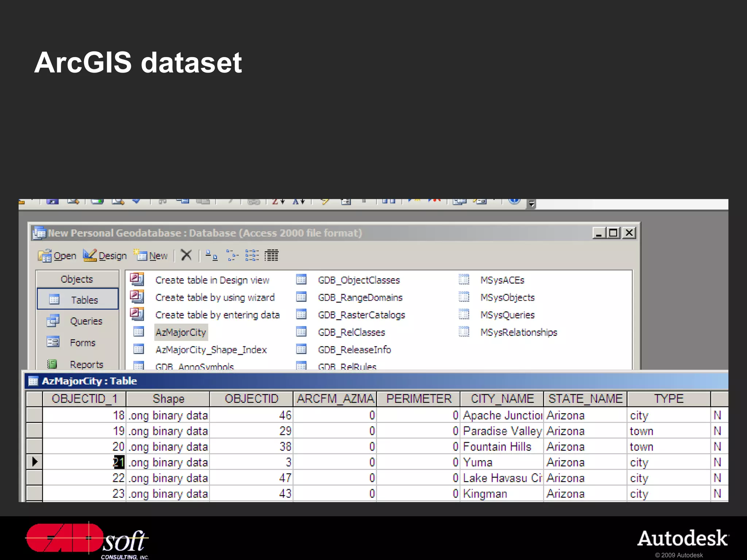Delete selected object with X icon

point(186,255)
